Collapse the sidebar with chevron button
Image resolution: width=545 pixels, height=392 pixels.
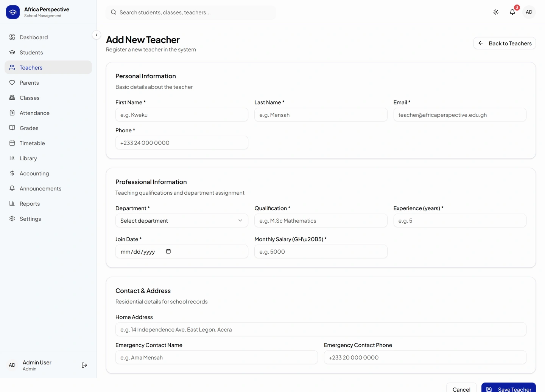point(97,35)
